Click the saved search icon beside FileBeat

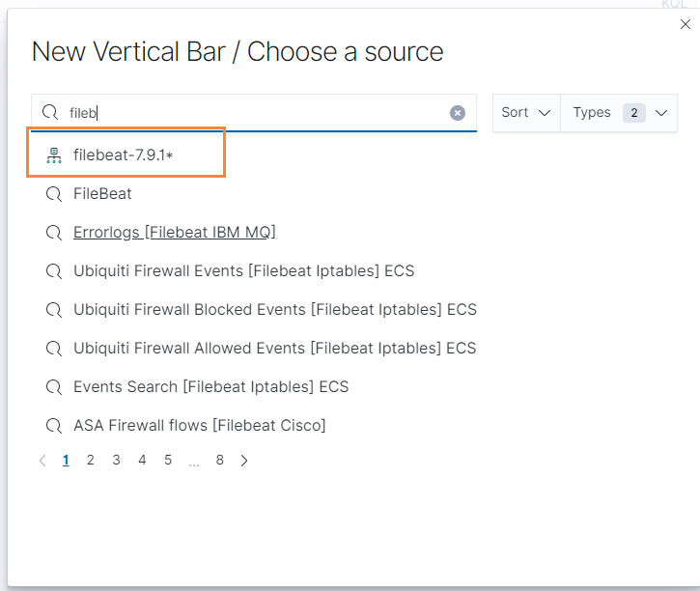click(x=54, y=193)
